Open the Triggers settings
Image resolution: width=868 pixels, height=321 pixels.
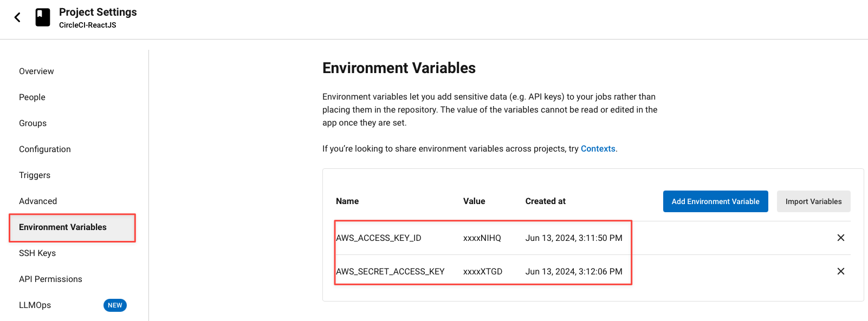[35, 175]
